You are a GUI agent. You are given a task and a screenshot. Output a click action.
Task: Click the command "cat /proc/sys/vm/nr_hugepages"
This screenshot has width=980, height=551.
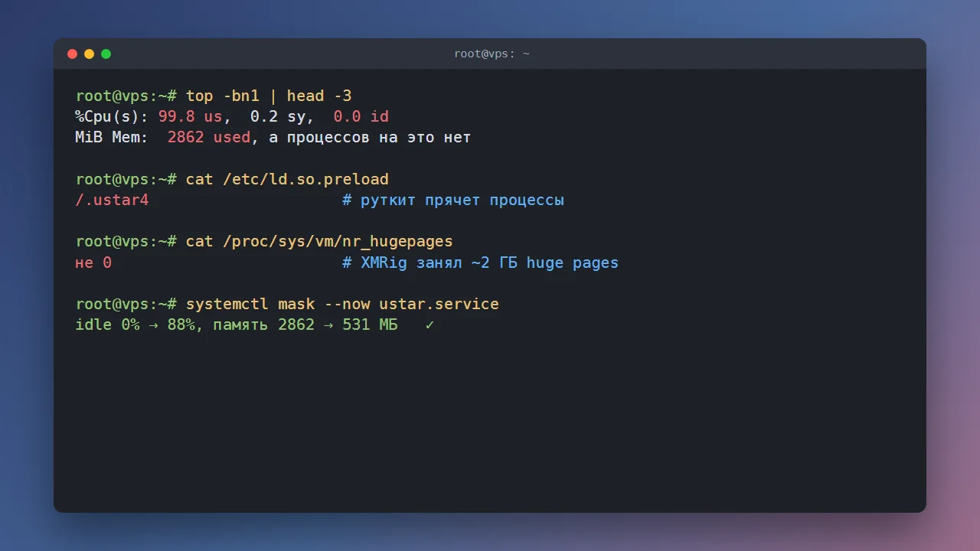[x=319, y=241]
